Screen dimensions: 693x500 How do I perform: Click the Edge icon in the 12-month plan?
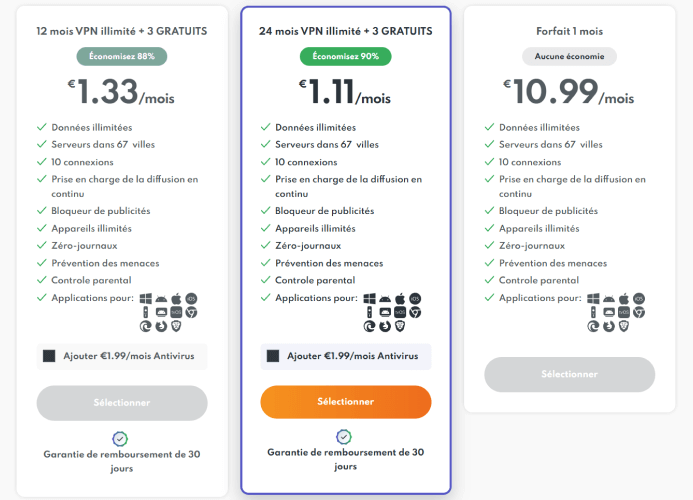(x=145, y=326)
